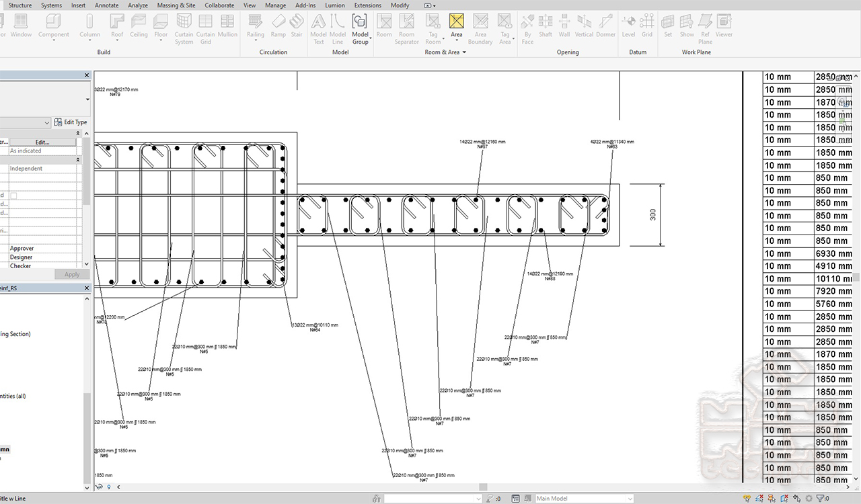861x504 pixels.
Task: Select the 300 dimension annotation
Action: coord(653,215)
